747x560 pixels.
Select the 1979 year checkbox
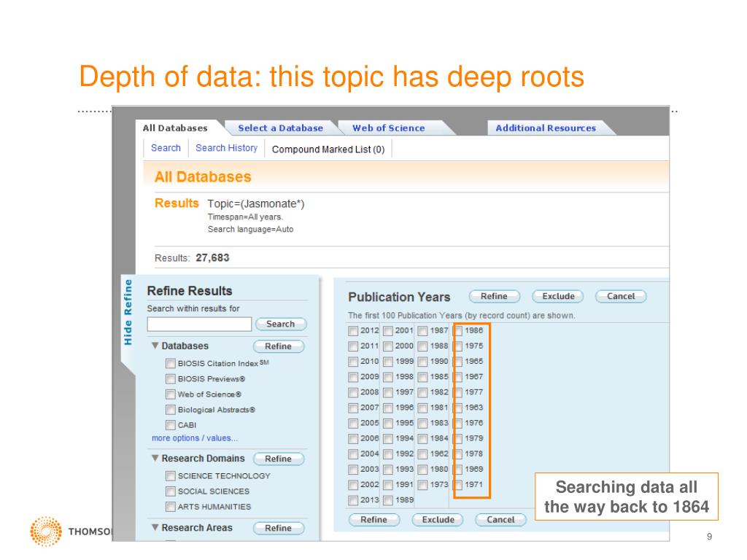[458, 438]
